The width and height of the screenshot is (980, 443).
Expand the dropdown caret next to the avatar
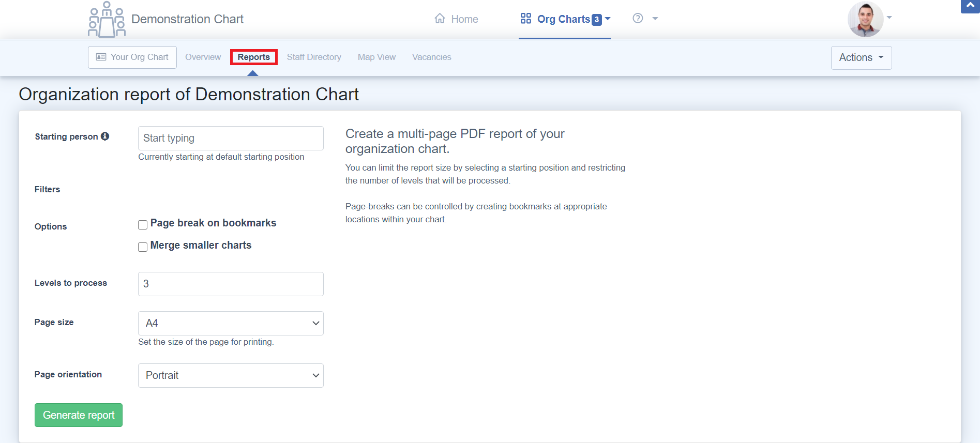pos(889,18)
